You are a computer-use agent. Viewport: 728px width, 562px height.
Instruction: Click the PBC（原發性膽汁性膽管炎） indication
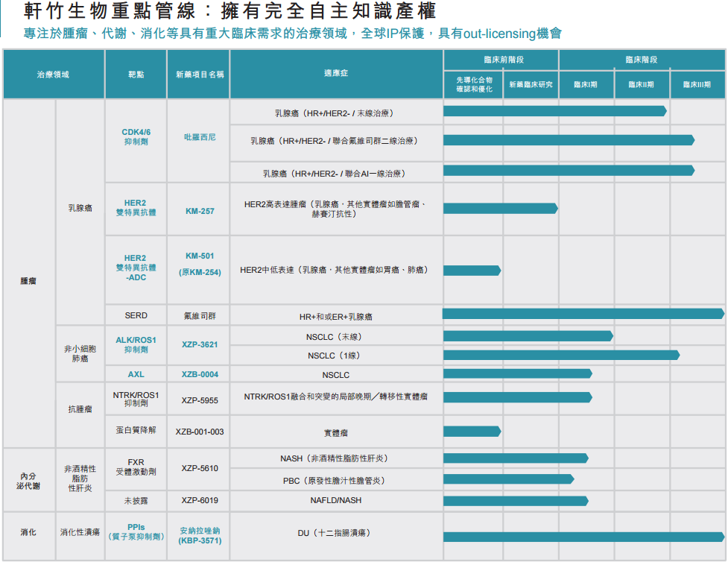(x=334, y=481)
